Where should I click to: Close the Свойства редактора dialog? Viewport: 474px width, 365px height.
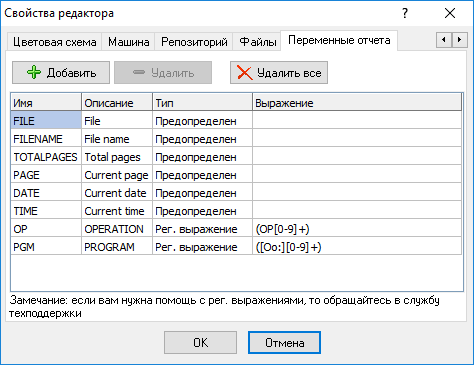click(450, 13)
